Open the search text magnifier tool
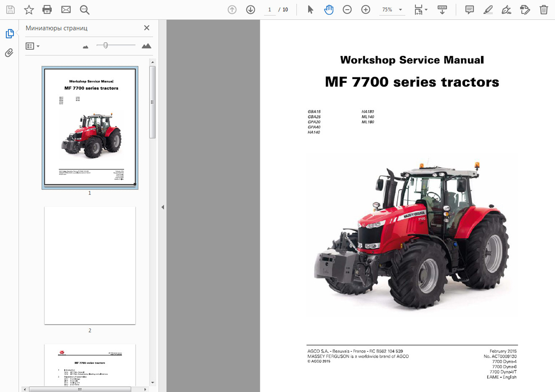The height and width of the screenshot is (392, 555). coord(84,10)
